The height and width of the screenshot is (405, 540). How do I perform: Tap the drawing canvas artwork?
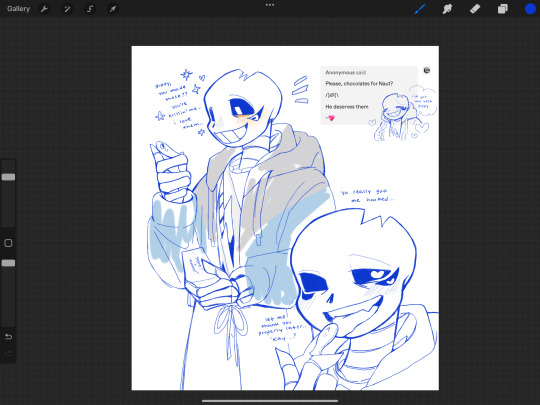tap(285, 218)
